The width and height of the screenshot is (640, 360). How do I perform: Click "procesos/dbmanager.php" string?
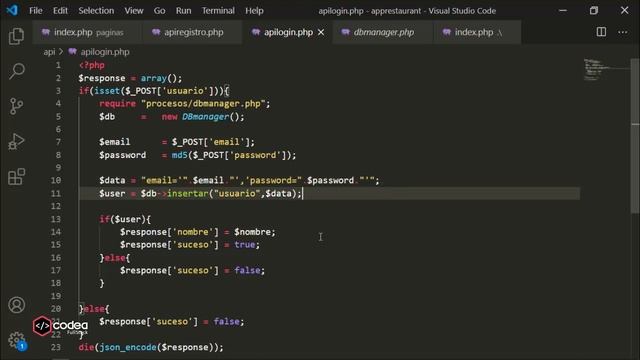tap(203, 104)
